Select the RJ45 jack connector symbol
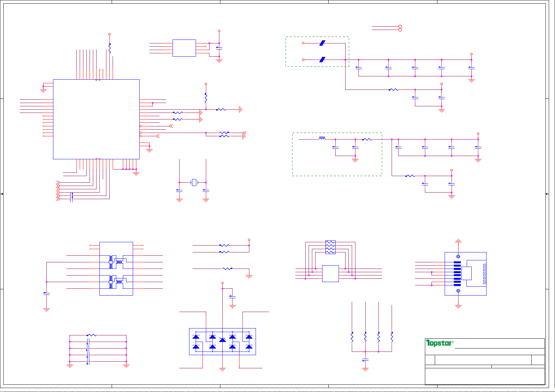Image resolution: width=555 pixels, height=392 pixels. pos(465,274)
